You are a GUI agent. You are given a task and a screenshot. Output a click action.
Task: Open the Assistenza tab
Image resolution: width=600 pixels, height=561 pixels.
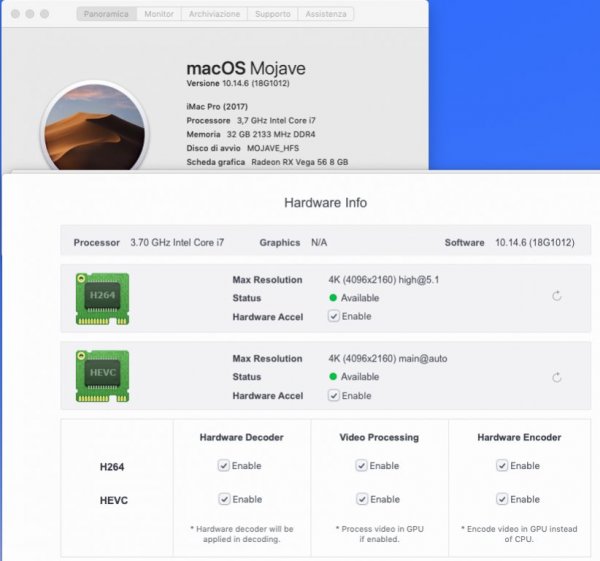pyautogui.click(x=326, y=14)
